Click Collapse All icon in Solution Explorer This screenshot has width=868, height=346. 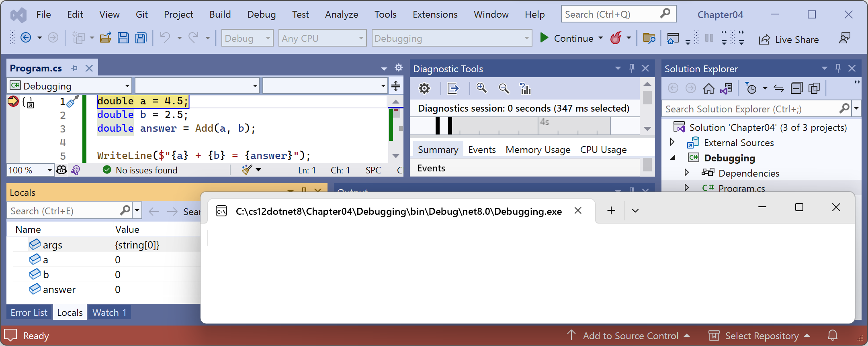point(796,88)
